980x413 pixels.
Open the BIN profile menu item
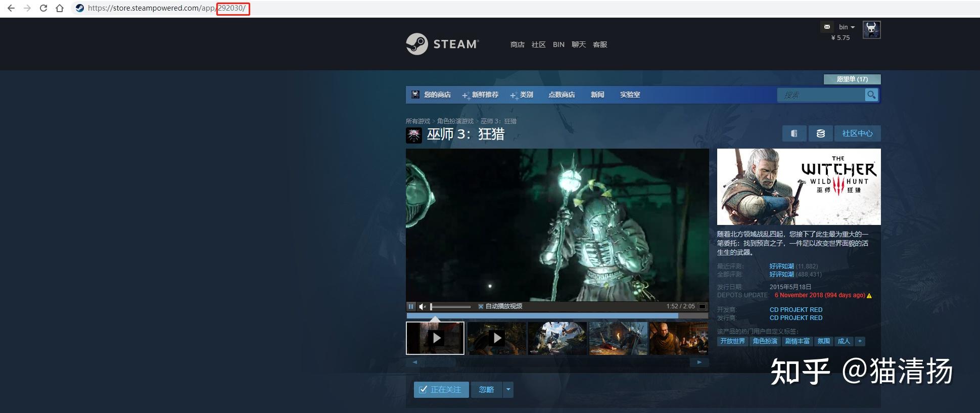click(558, 44)
